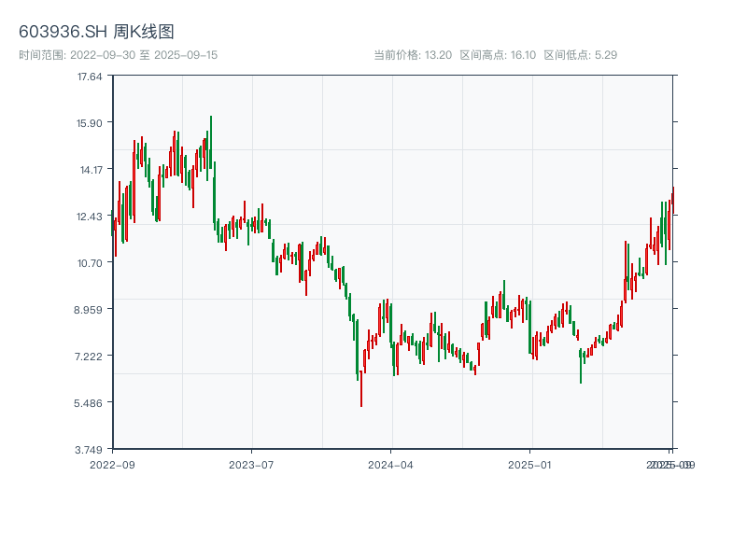Image resolution: width=747 pixels, height=560 pixels.
Task: Click the 区间低点 5.29 label
Action: tap(580, 55)
